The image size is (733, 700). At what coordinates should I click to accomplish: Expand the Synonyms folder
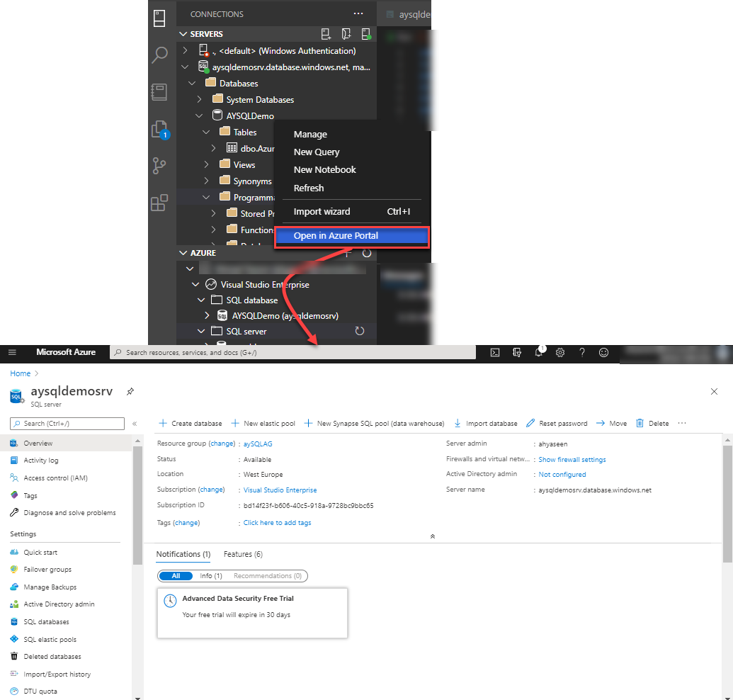pyautogui.click(x=207, y=181)
